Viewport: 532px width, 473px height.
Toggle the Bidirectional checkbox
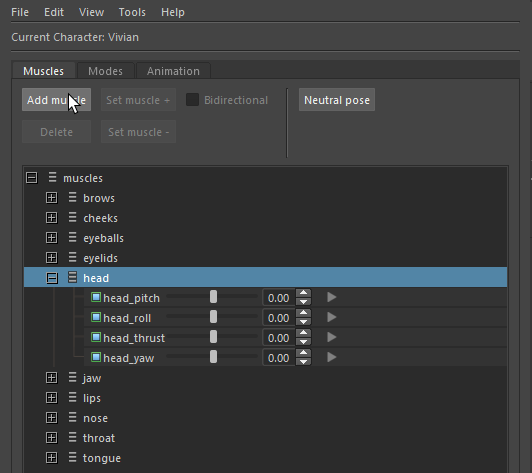(x=192, y=100)
